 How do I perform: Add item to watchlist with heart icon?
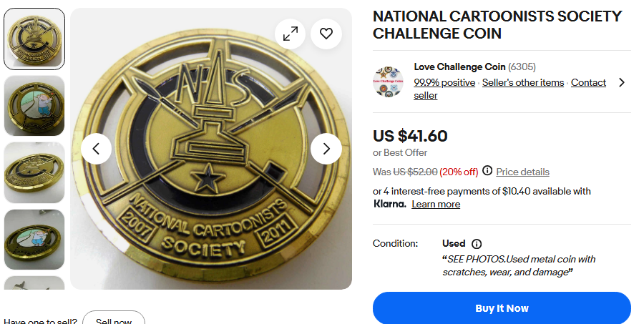click(x=326, y=34)
